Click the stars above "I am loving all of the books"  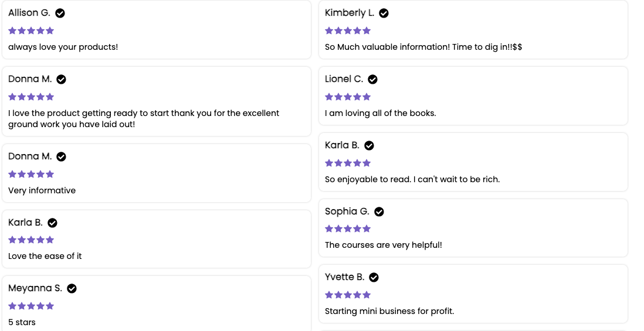click(348, 97)
